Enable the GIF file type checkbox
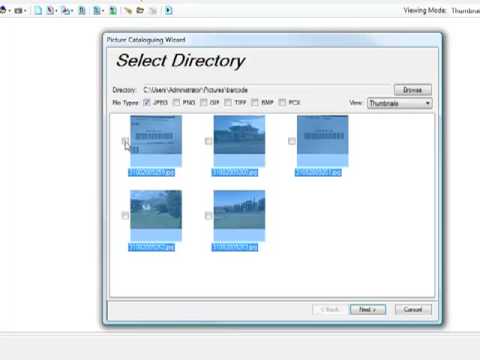The image size is (480, 360). coord(203,102)
